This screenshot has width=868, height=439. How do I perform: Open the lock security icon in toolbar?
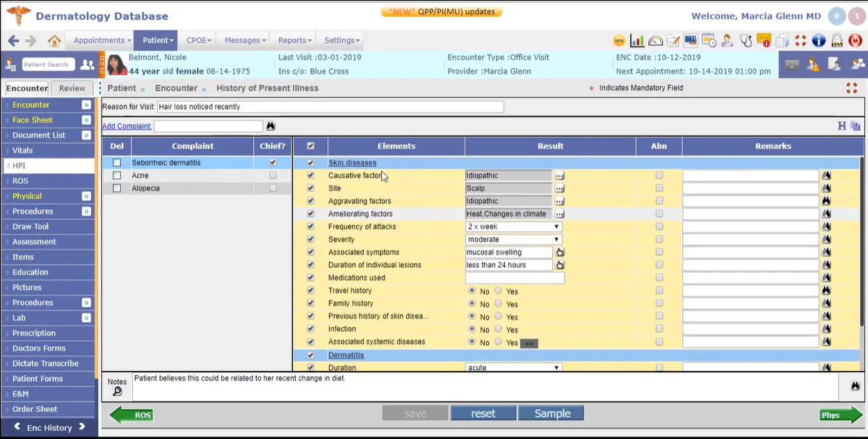(x=837, y=40)
